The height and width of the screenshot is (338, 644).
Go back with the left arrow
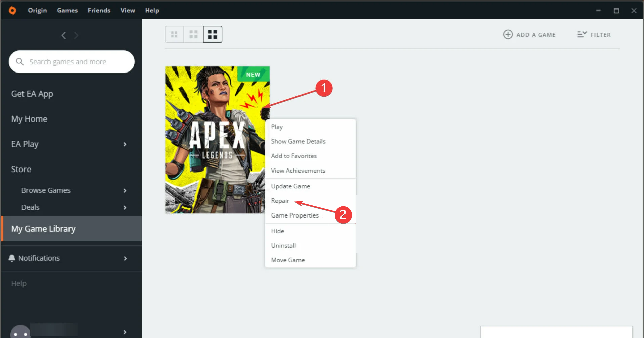pyautogui.click(x=63, y=35)
